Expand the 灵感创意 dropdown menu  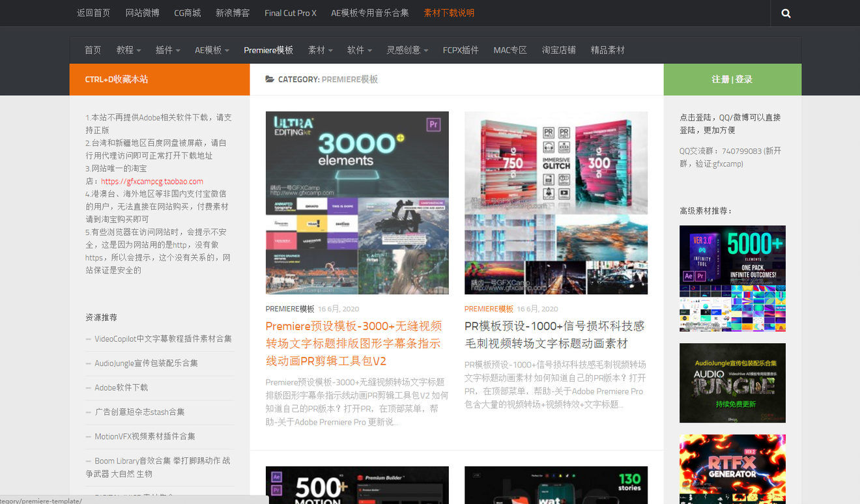407,50
